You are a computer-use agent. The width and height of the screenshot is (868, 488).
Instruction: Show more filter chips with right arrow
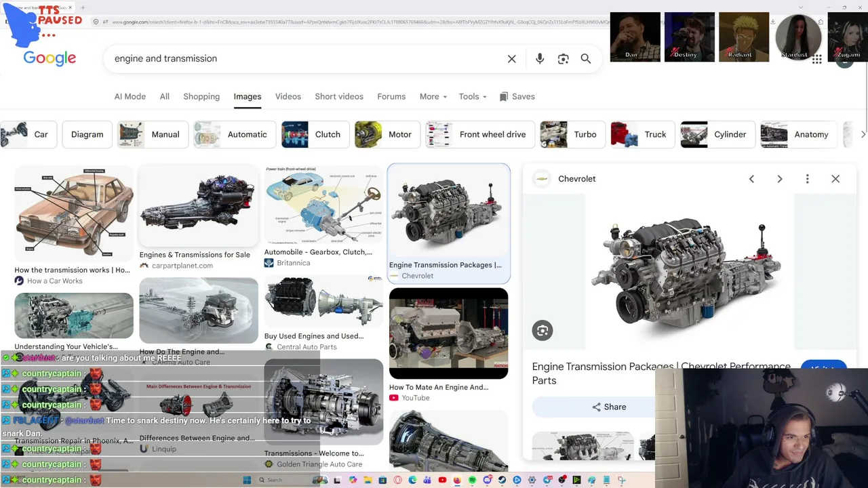(x=863, y=135)
